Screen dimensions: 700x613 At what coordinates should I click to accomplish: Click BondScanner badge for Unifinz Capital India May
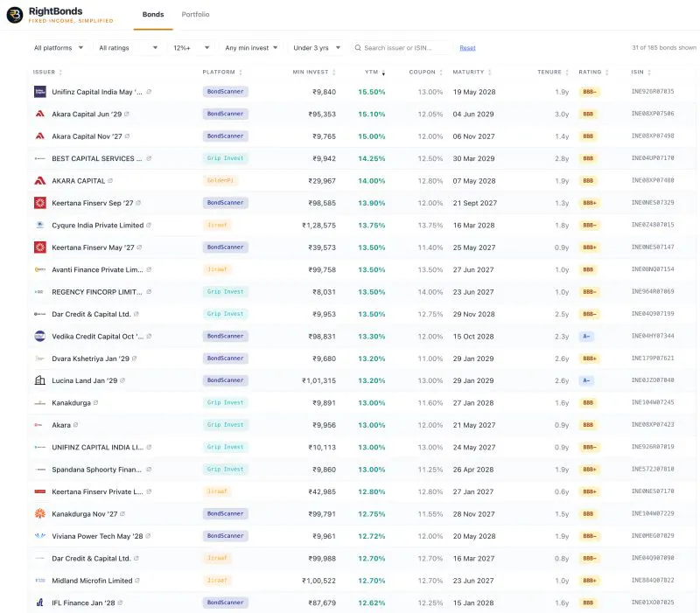pyautogui.click(x=226, y=92)
